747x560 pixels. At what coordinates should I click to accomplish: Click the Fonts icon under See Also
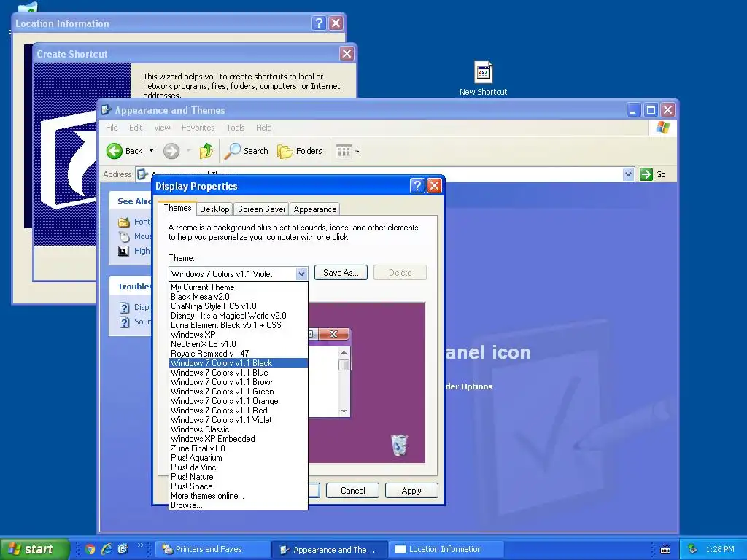(x=124, y=222)
